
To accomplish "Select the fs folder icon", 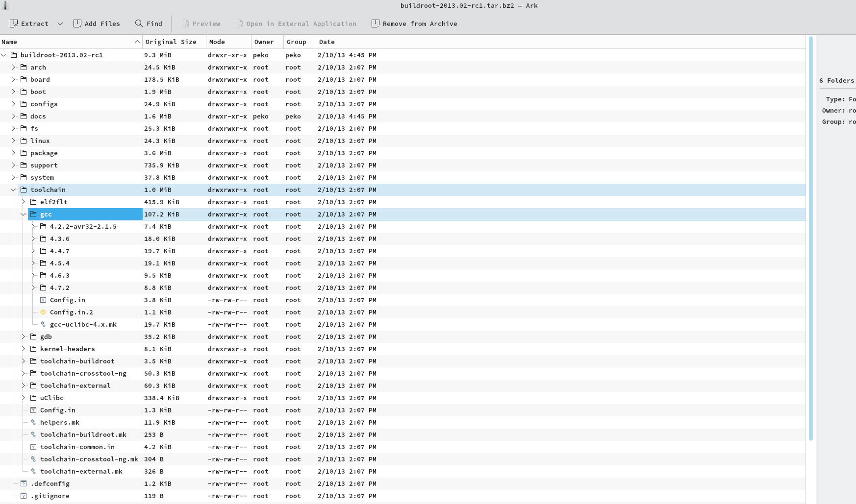I will click(x=24, y=128).
